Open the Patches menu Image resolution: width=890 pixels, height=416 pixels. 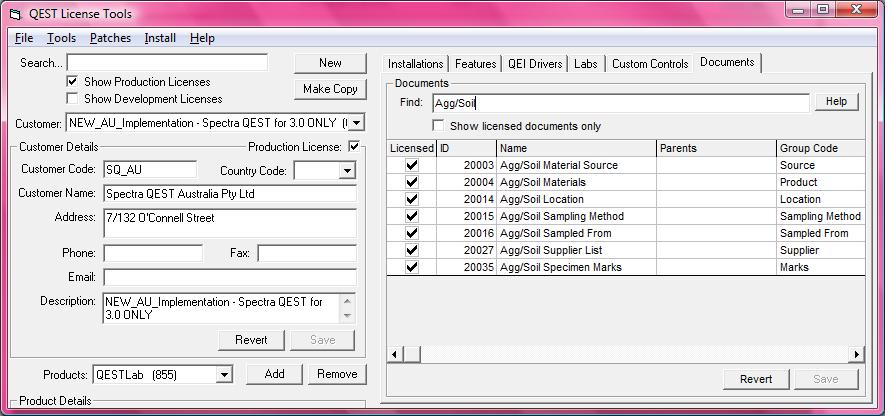(x=110, y=38)
